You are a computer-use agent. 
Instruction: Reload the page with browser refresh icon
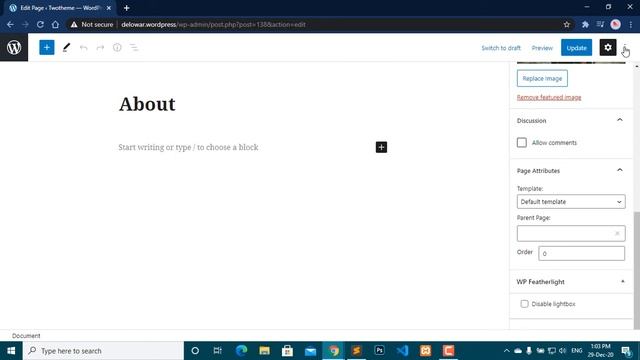(x=40, y=24)
